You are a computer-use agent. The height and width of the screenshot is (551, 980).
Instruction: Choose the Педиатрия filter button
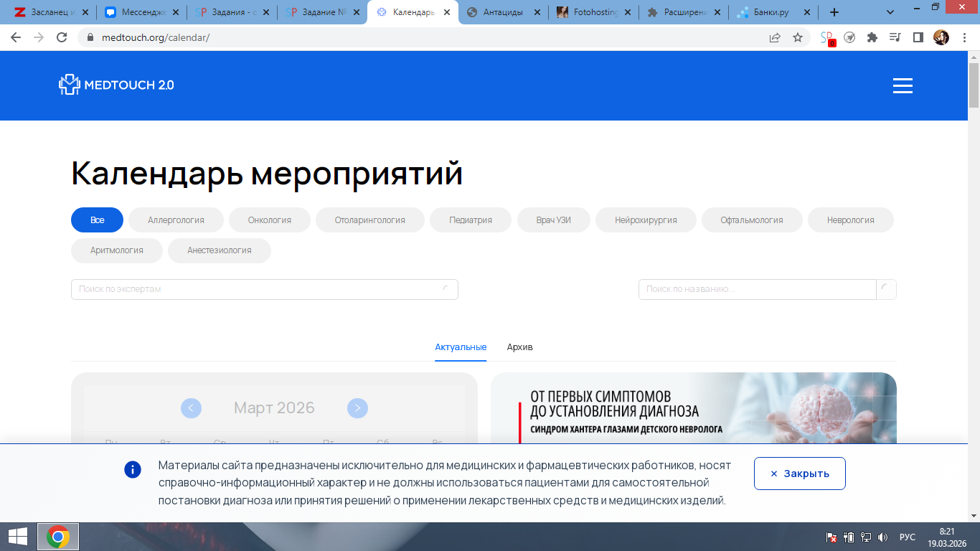pos(470,220)
